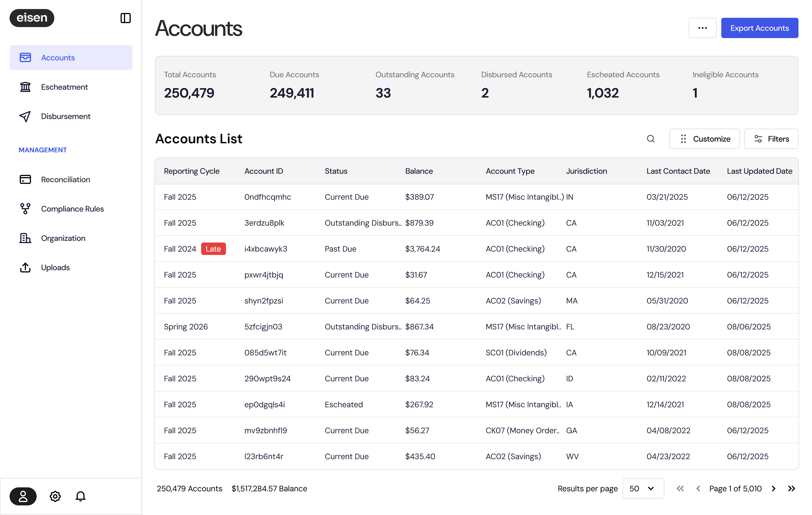Click the Disbursement paper plane icon
Image resolution: width=812 pixels, height=515 pixels.
(25, 116)
